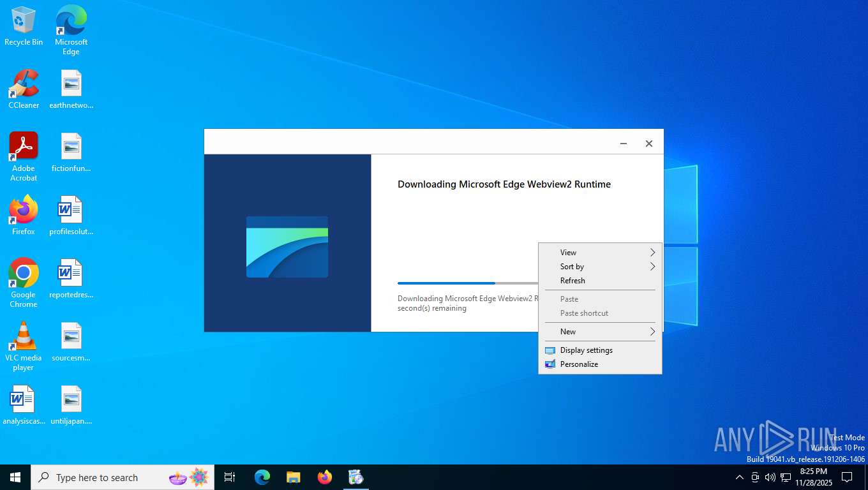Select the profilesolut... Word document icon

(71, 216)
